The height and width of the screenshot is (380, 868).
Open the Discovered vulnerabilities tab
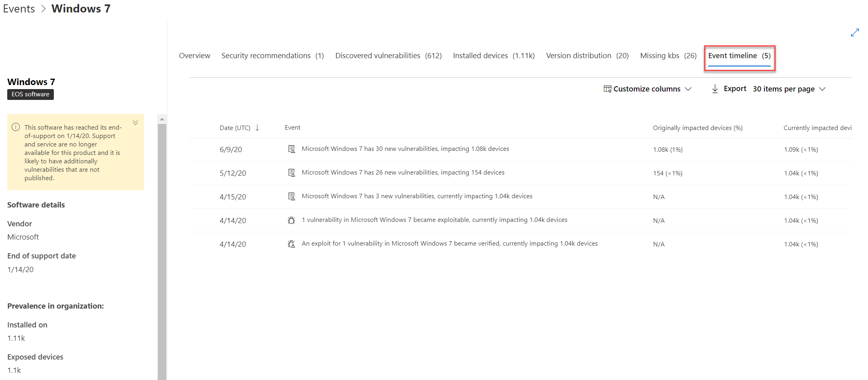[x=388, y=56]
